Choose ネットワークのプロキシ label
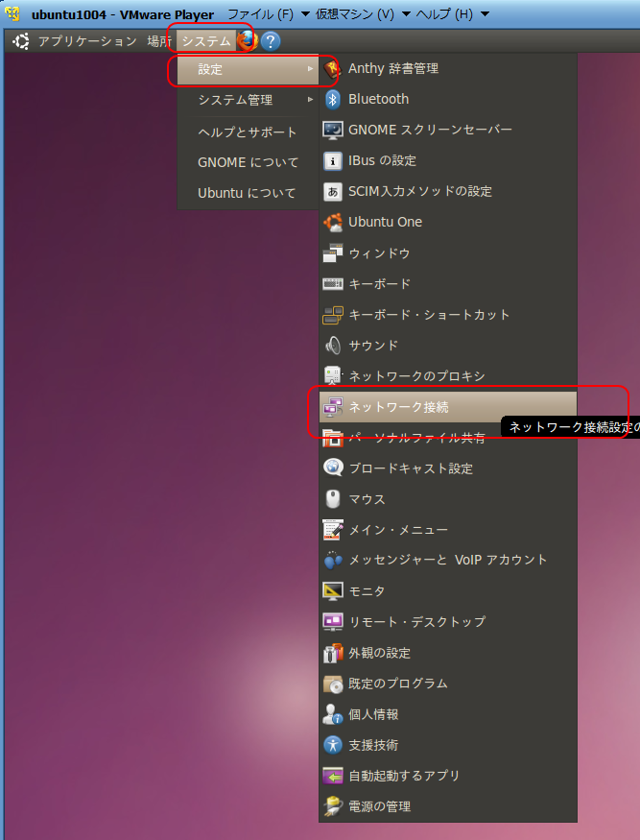Viewport: 640px width, 840px height. click(x=416, y=376)
